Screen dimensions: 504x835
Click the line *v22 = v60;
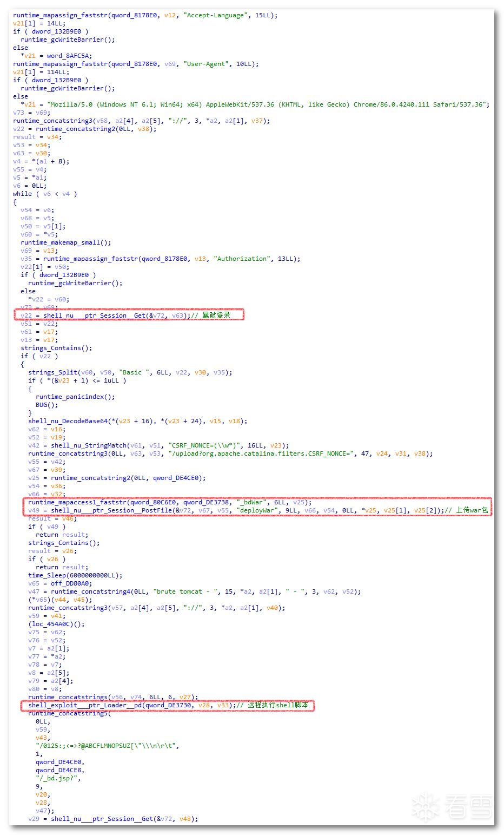(x=49, y=299)
